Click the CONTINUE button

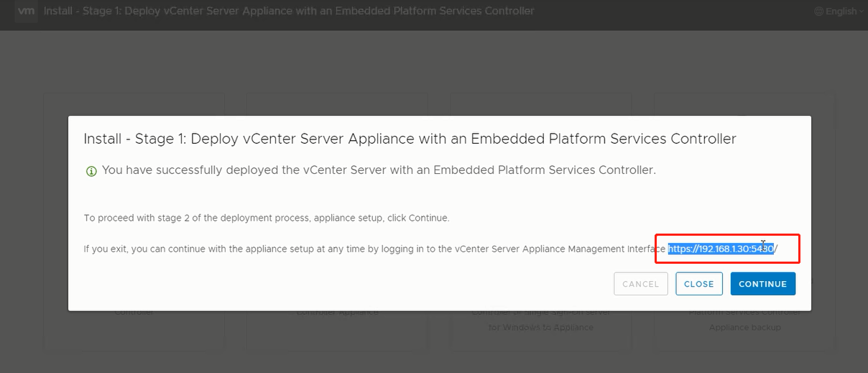(763, 284)
